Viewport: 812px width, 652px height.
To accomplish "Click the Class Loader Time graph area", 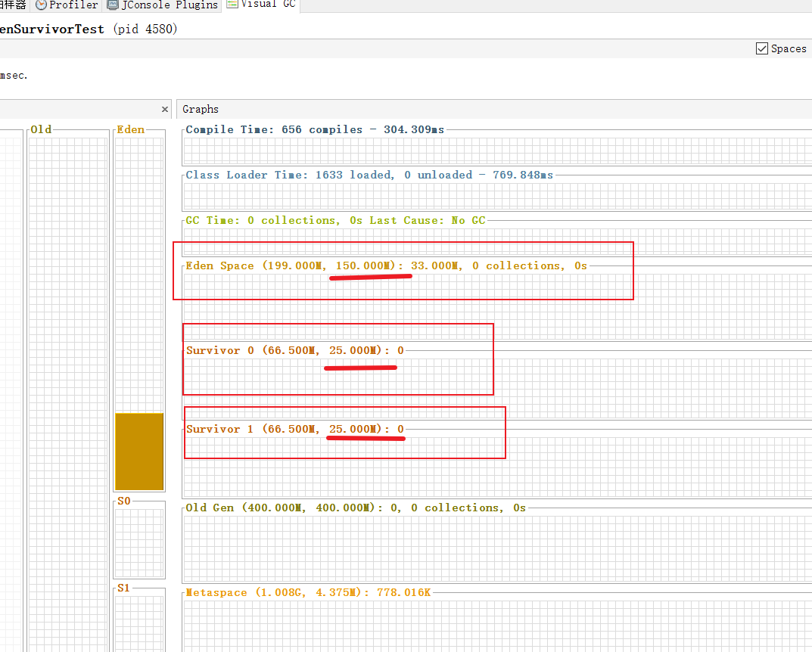I will click(x=498, y=197).
